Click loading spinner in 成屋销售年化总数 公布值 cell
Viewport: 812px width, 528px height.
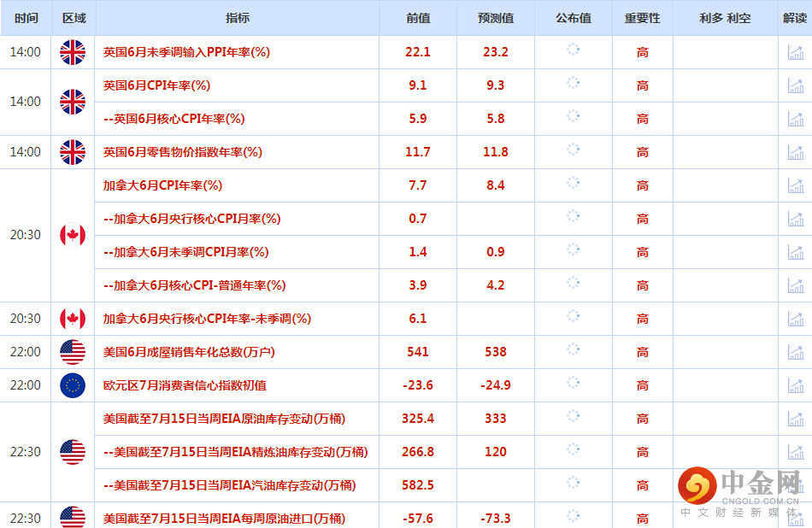[x=573, y=349]
